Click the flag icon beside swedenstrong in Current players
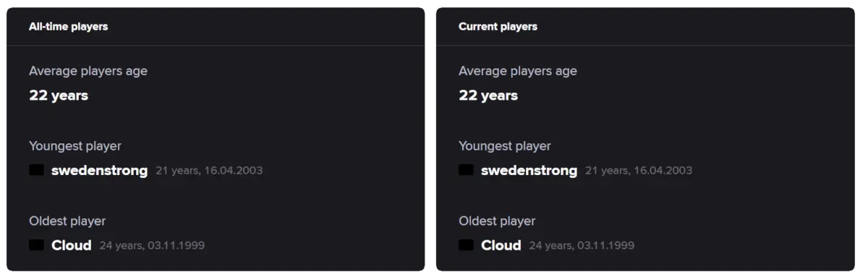This screenshot has width=868, height=280. click(467, 171)
